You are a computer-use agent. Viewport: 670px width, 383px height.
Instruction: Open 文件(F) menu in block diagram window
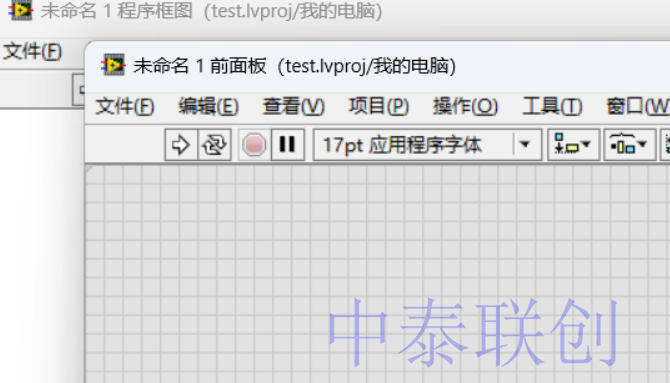pos(32,52)
